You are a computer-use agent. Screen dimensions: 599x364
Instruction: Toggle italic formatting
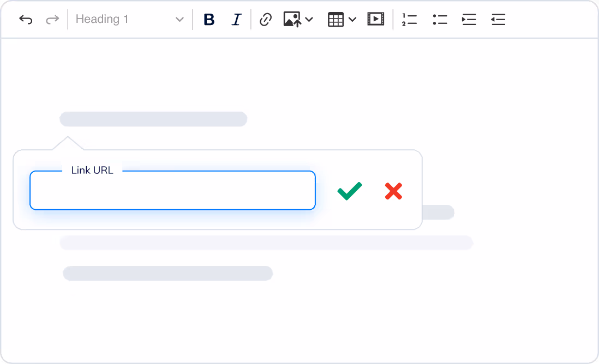click(236, 20)
